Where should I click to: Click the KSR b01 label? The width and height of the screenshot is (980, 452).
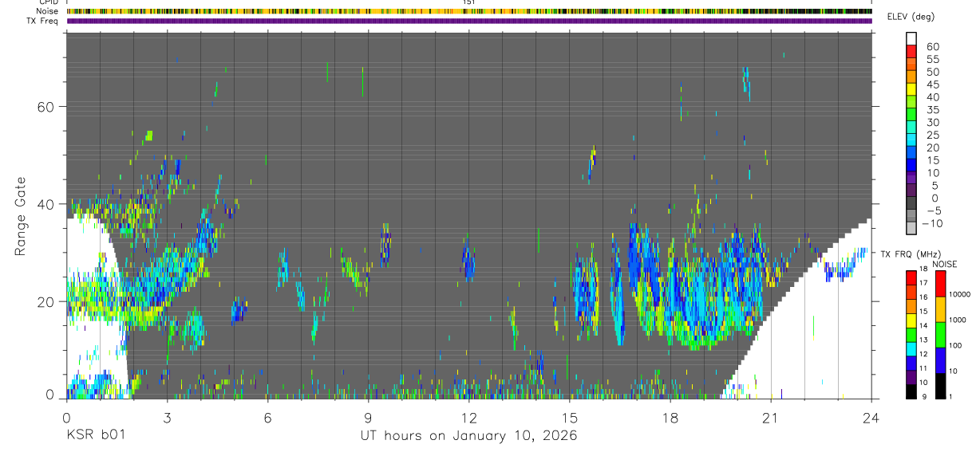pyautogui.click(x=96, y=436)
